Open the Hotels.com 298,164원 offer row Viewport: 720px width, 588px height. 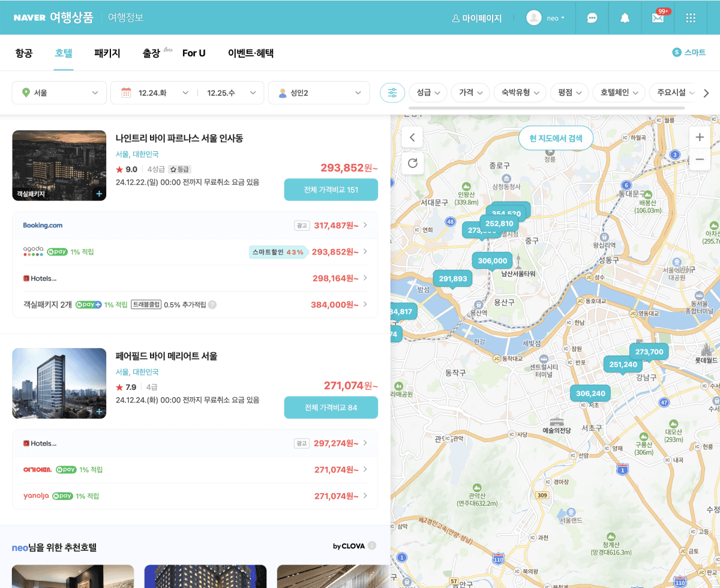pos(195,278)
